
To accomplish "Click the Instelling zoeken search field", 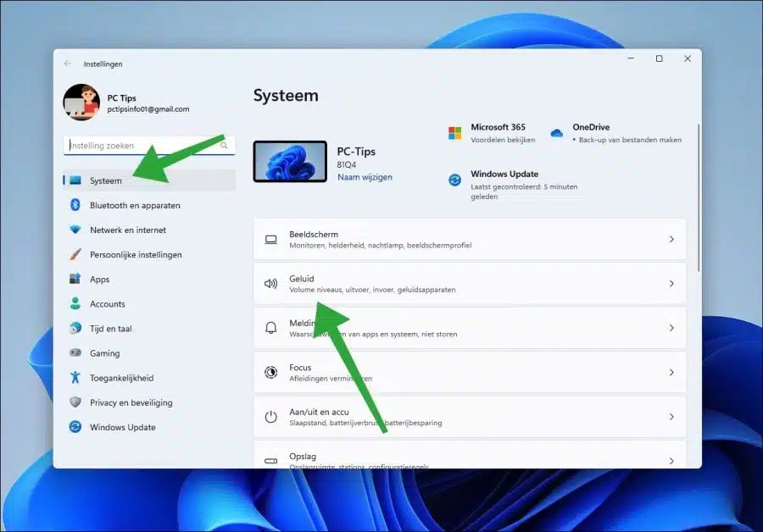I will [x=149, y=146].
